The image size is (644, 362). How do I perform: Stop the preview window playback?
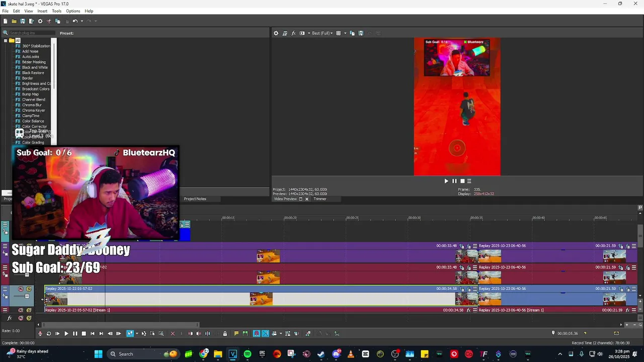click(x=462, y=181)
